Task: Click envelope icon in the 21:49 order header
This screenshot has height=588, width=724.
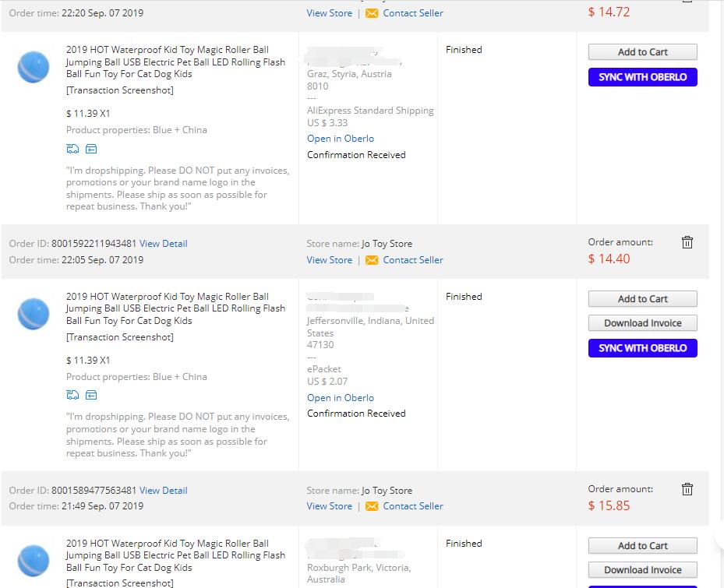Action: pos(372,506)
